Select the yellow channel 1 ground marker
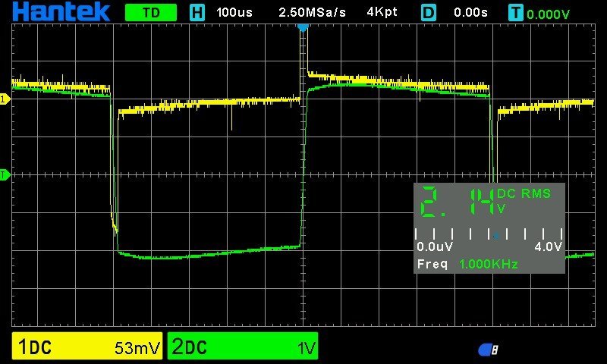 4,99
